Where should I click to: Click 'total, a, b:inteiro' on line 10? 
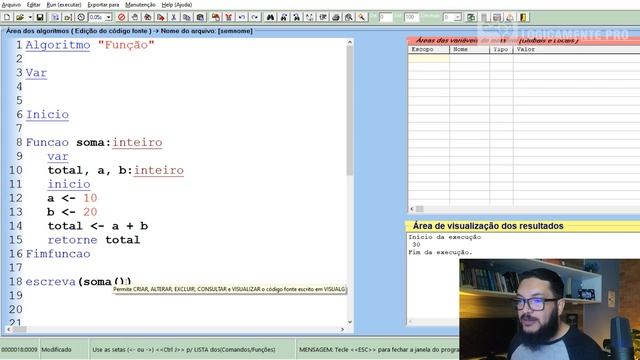[x=116, y=170]
